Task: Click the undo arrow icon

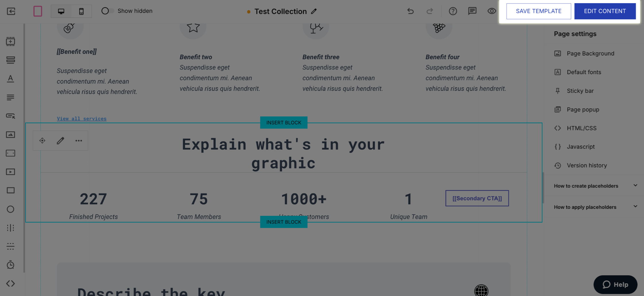Action: (x=410, y=11)
